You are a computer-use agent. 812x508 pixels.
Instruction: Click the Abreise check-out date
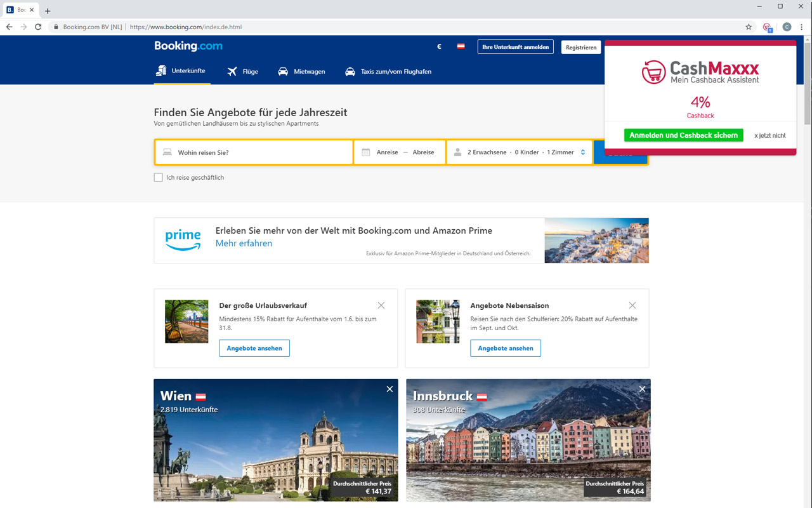[x=423, y=152]
